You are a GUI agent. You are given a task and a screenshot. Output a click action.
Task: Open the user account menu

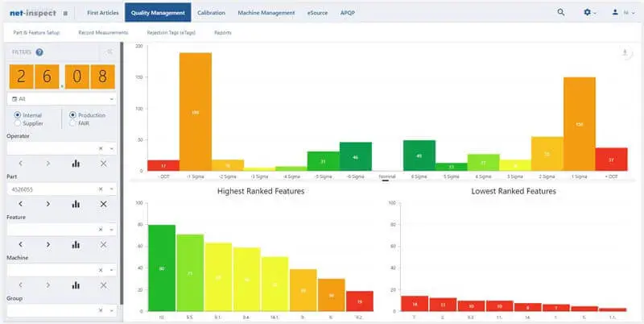point(618,13)
